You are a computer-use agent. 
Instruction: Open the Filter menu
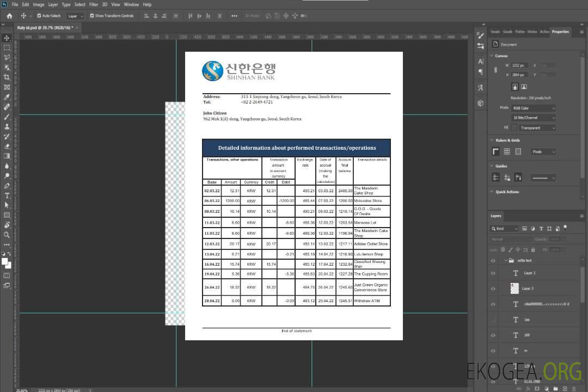[x=94, y=4]
